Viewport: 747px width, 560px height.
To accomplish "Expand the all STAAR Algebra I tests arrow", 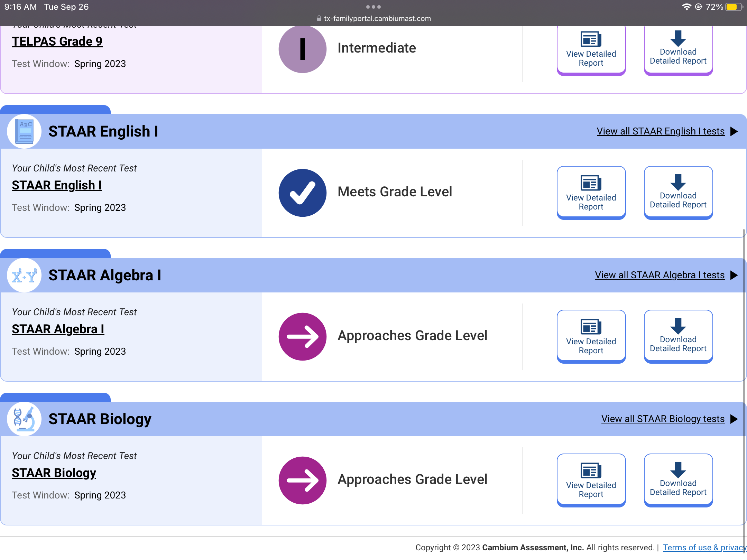I will 734,275.
